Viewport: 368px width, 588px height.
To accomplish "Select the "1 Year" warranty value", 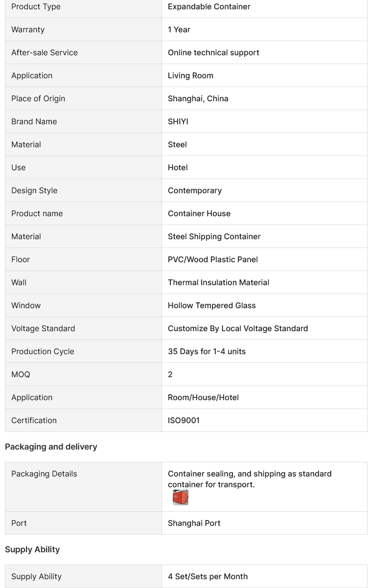I will click(x=179, y=30).
